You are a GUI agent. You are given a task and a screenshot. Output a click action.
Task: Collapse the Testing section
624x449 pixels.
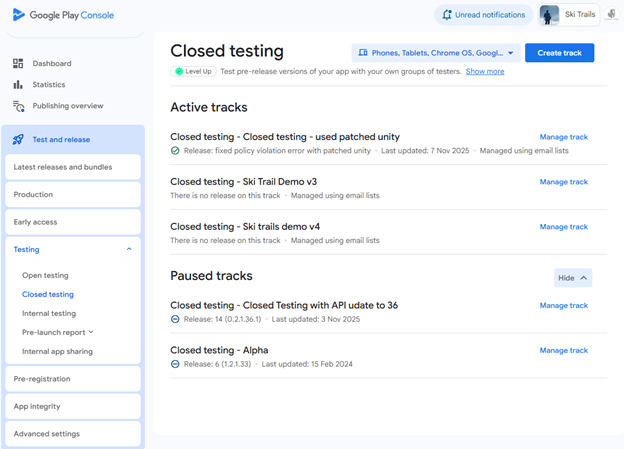129,249
